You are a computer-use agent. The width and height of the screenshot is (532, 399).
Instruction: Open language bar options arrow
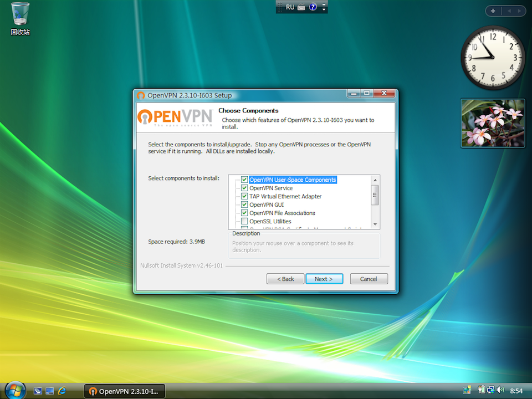pyautogui.click(x=324, y=9)
